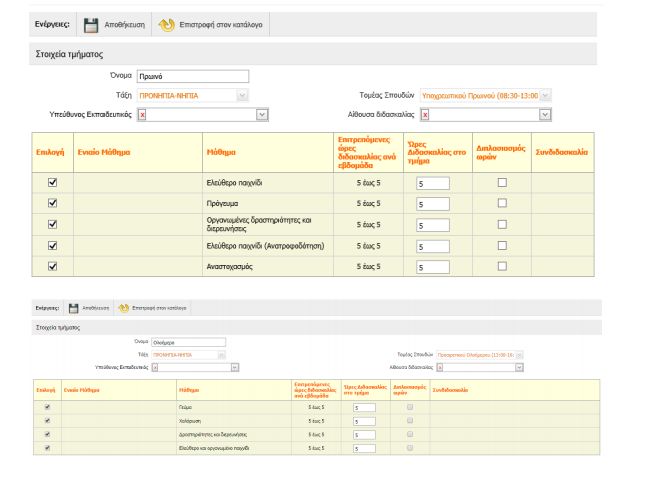The height and width of the screenshot is (487, 649).
Task: Click the floppy disk icon above the Ολοήμερο form
Action: (73, 308)
